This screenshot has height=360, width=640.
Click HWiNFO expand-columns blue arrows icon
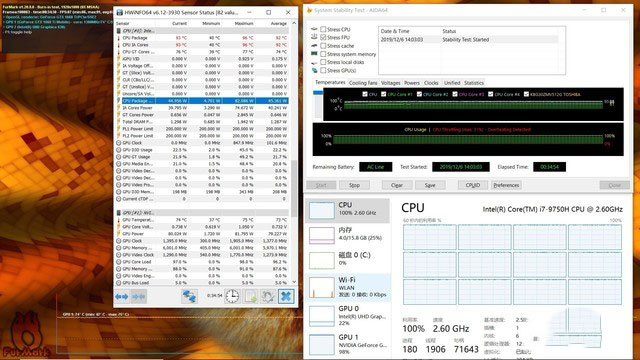(x=122, y=296)
